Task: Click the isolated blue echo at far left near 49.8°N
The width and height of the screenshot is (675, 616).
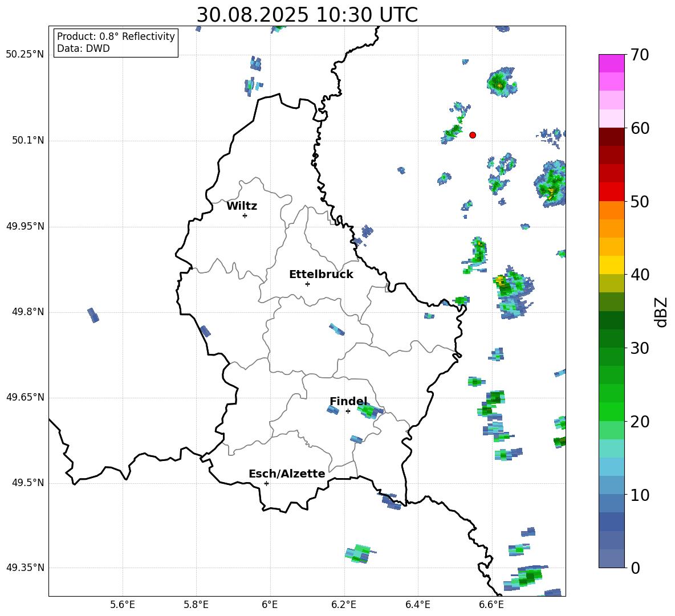Action: click(93, 315)
